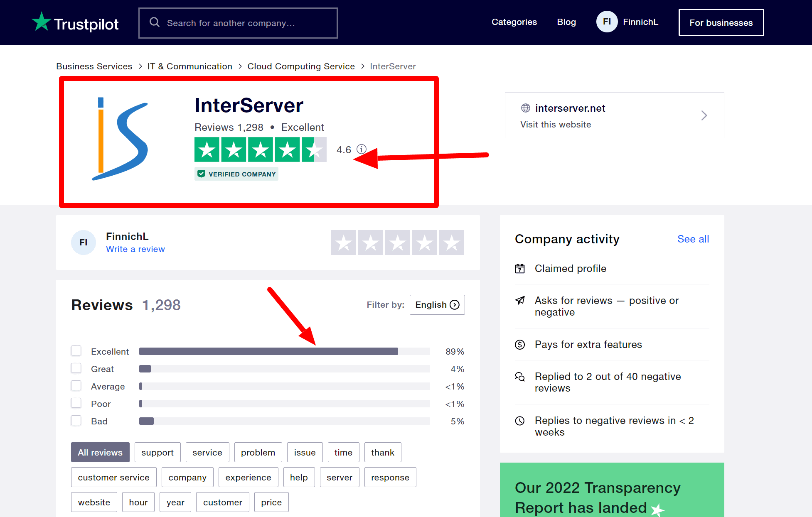Open the For businesses page

coord(721,22)
